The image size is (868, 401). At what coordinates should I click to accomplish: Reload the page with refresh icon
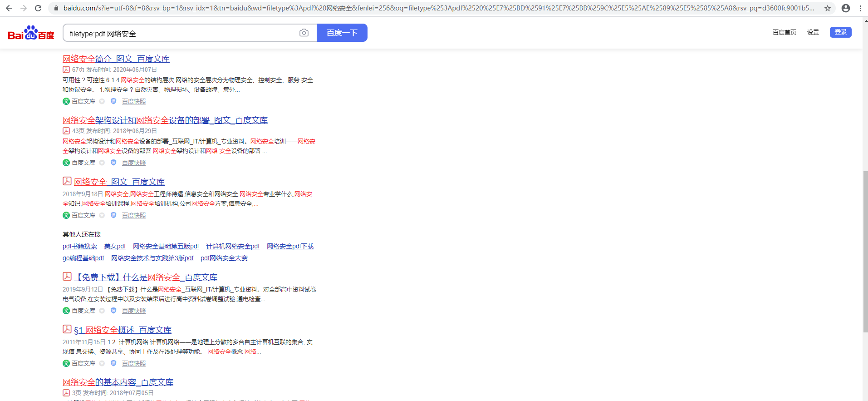(x=38, y=8)
